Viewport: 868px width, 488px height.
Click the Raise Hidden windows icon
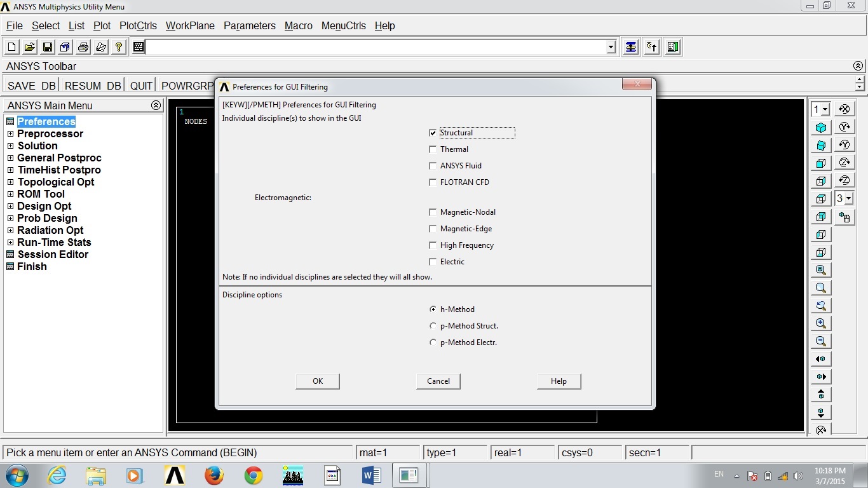point(630,47)
